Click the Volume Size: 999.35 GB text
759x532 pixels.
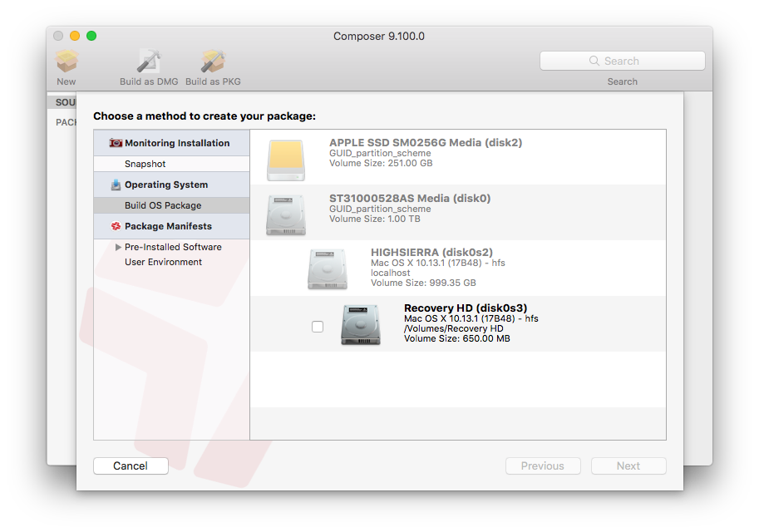tap(423, 283)
